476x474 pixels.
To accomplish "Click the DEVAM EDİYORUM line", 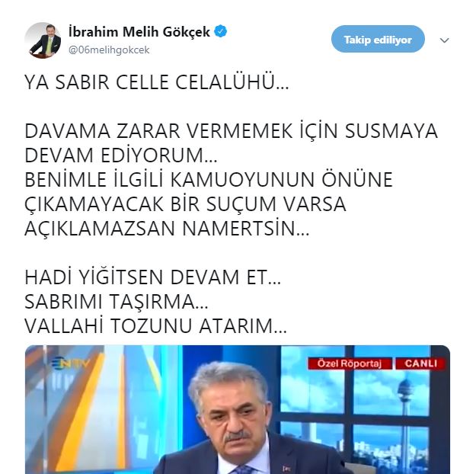I will click(x=121, y=155).
